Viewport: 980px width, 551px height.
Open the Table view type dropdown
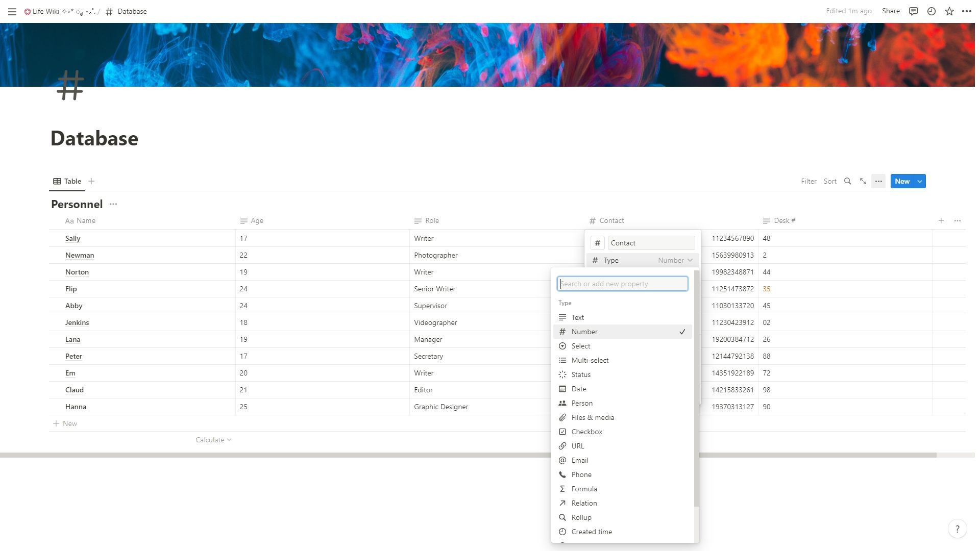click(x=67, y=181)
